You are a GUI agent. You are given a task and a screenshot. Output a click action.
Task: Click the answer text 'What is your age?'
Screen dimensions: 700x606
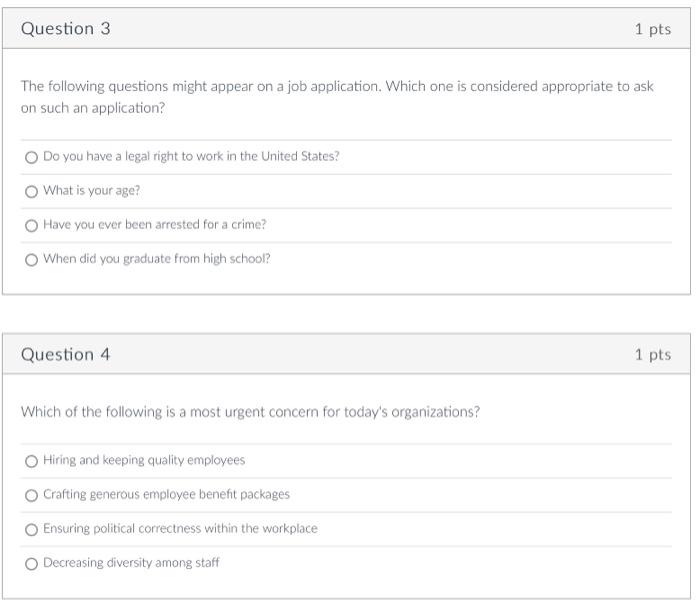pos(92,191)
